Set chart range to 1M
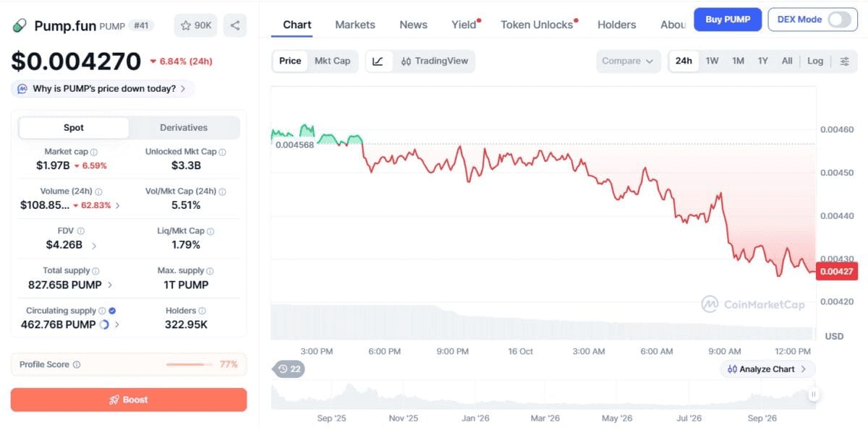868x430 pixels. click(x=738, y=61)
